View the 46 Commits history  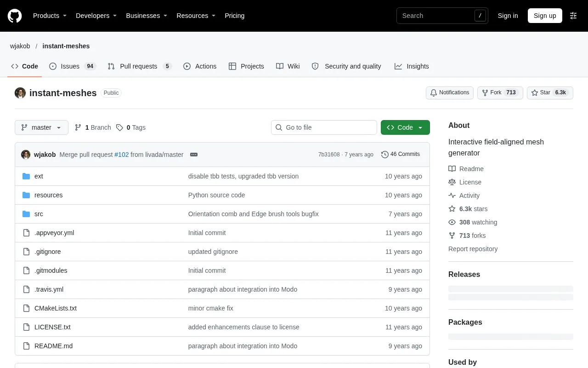click(401, 155)
